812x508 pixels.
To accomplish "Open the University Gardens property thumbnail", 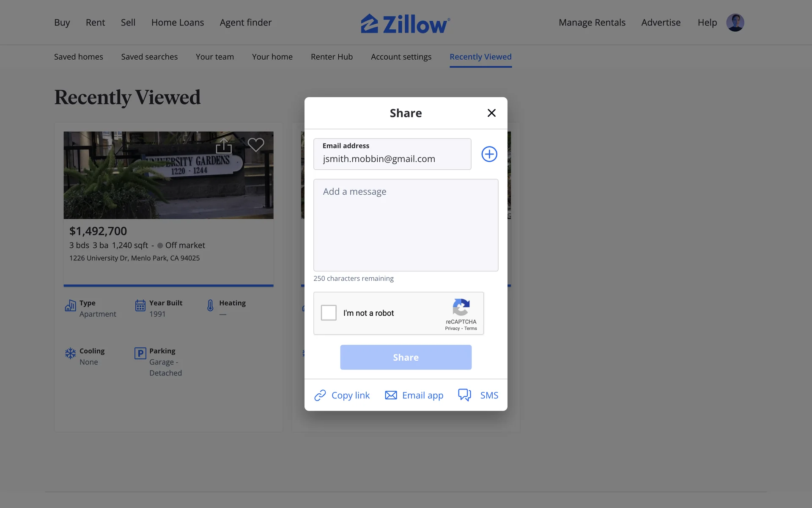I will point(168,175).
